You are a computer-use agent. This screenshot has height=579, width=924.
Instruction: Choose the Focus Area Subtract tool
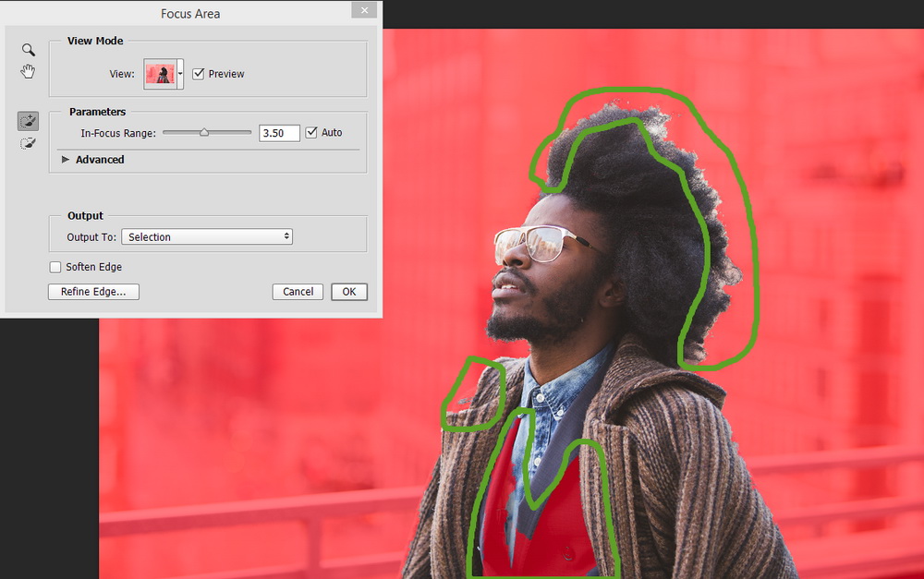(28, 144)
